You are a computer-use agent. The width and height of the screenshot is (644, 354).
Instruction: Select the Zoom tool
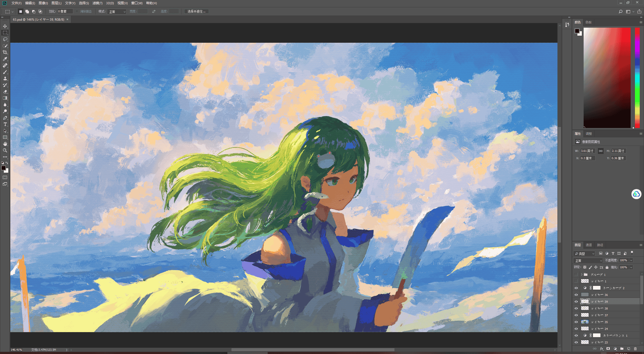[x=5, y=150]
